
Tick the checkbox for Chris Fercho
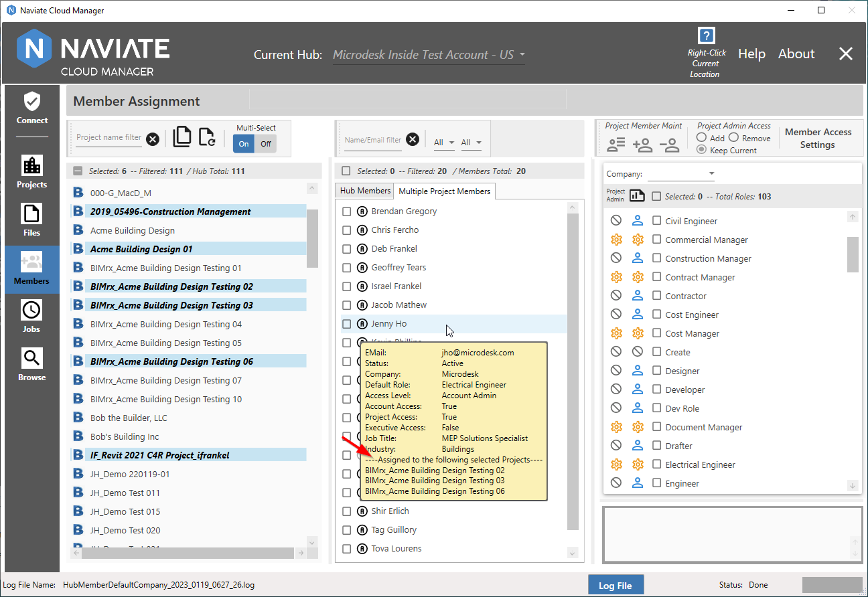tap(347, 230)
